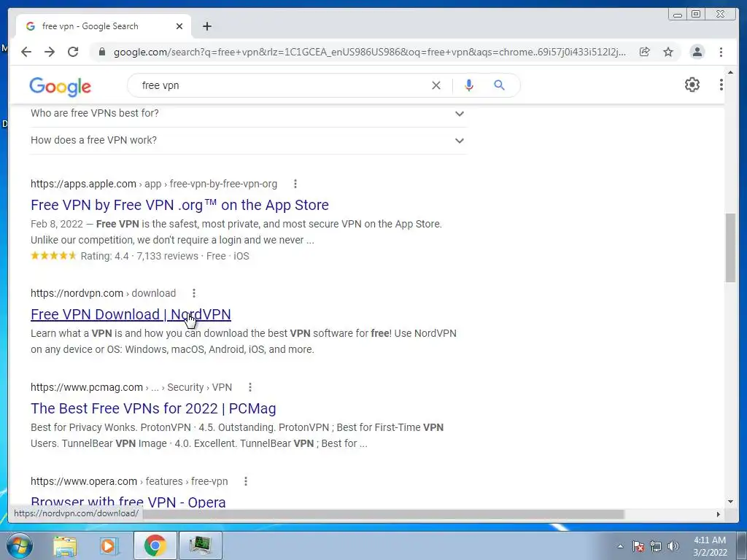
Task: Share this page from the address bar
Action: (x=645, y=52)
